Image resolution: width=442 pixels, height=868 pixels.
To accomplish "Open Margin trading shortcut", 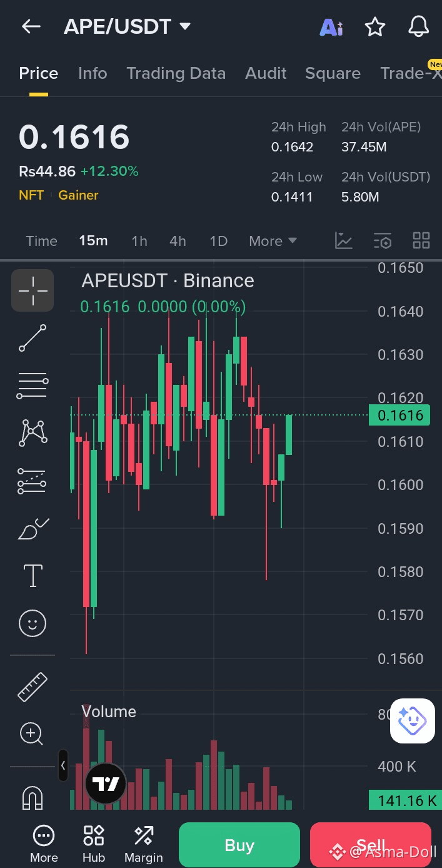I will click(144, 845).
